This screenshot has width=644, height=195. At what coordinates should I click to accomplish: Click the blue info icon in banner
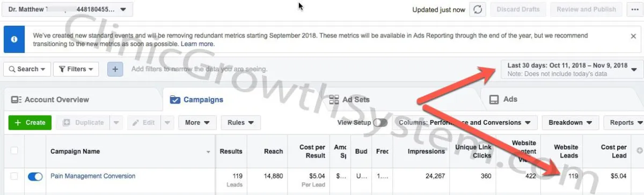click(14, 40)
